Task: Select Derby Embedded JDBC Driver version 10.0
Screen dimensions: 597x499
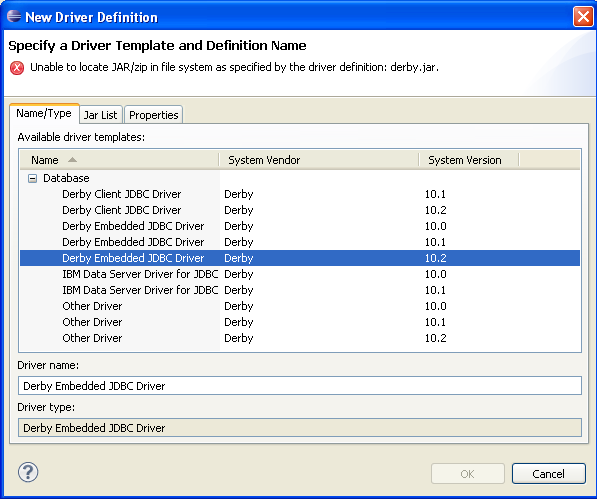Action: pos(300,226)
